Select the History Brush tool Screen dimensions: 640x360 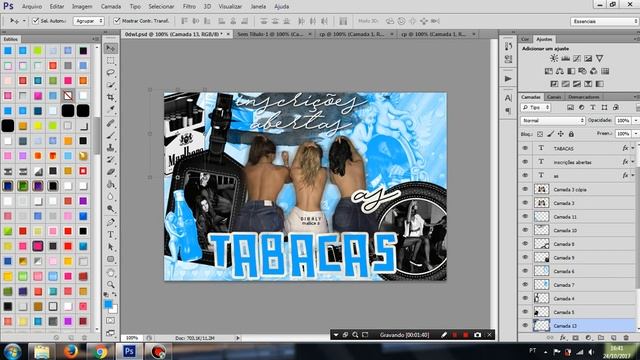click(110, 160)
